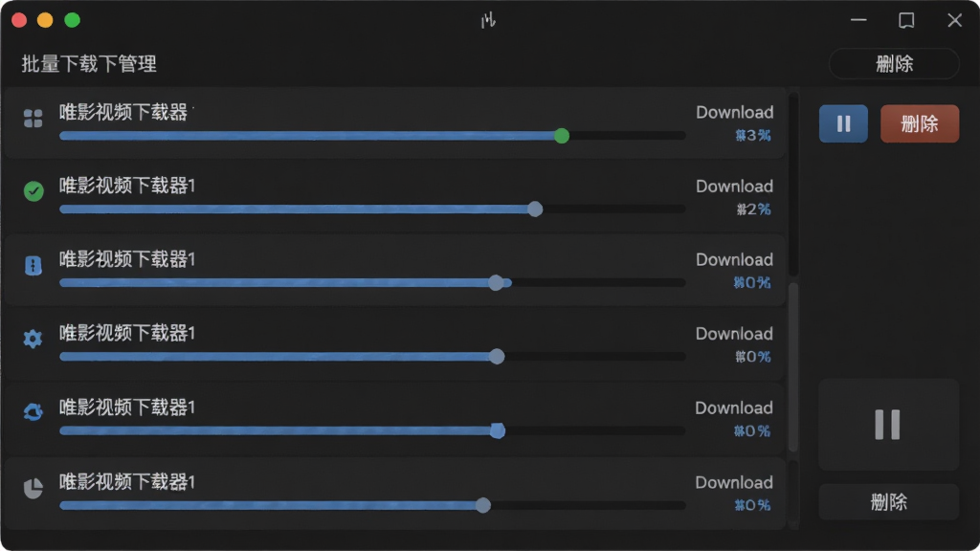
Task: Select 唯影视频下载器1 next to the pie chart icon
Action: pos(127,482)
